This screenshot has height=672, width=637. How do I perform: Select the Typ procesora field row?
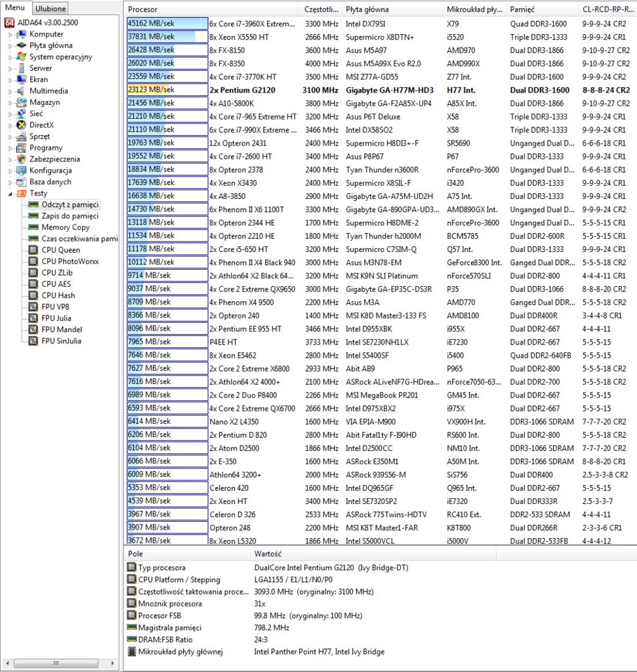point(380,568)
